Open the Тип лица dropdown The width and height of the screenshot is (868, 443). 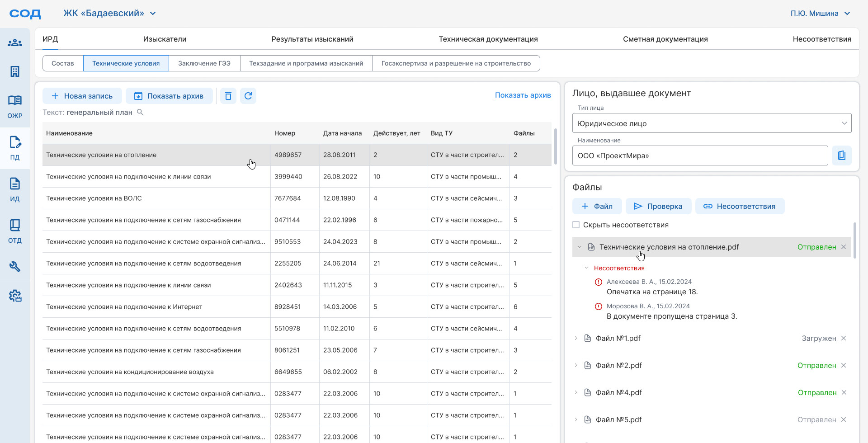712,123
